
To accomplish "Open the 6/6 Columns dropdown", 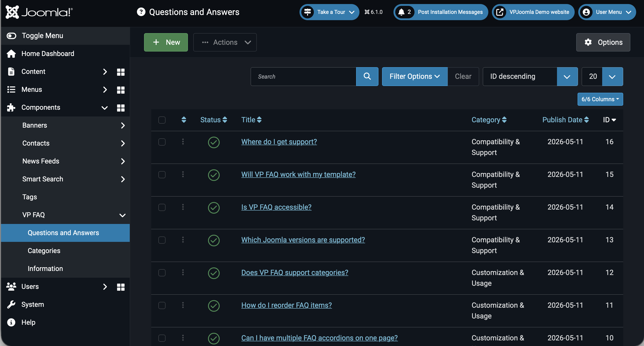I will [600, 99].
